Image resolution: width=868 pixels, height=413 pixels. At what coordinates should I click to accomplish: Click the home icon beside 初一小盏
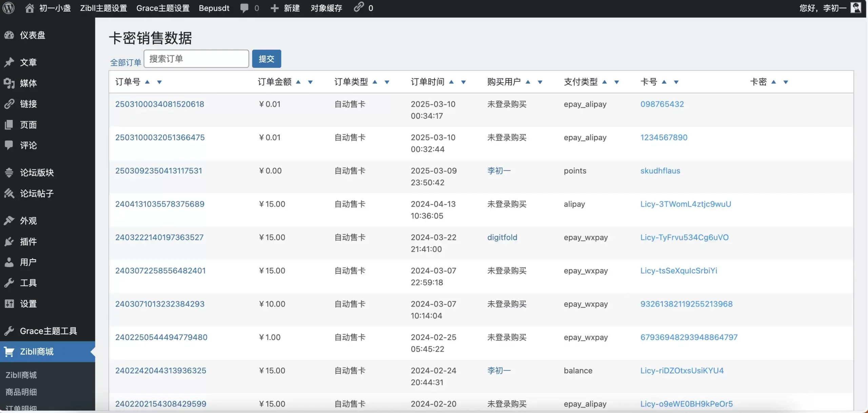pos(29,8)
